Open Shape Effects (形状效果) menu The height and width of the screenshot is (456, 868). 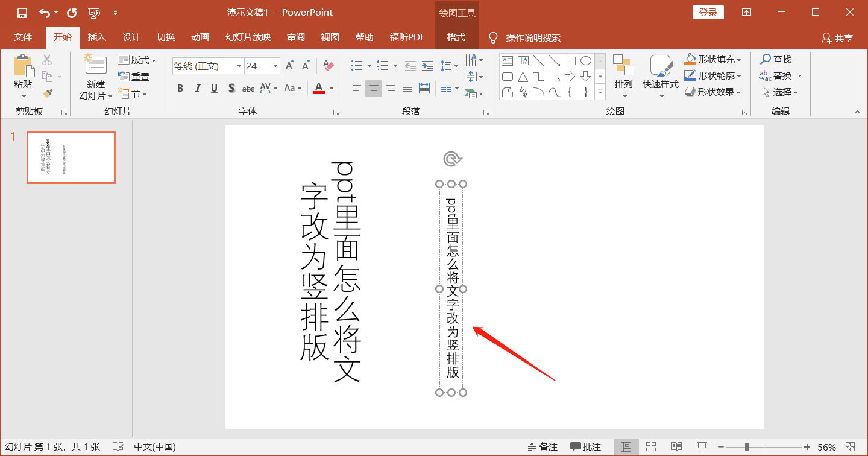coord(713,92)
